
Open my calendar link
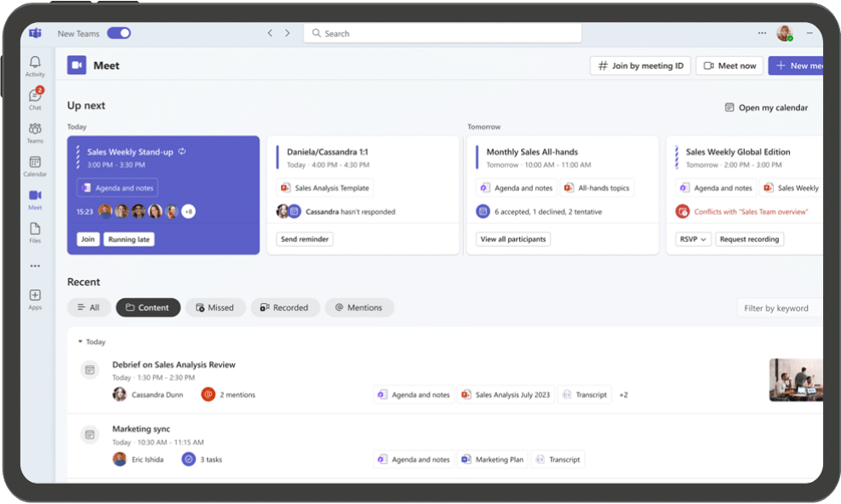(x=766, y=108)
